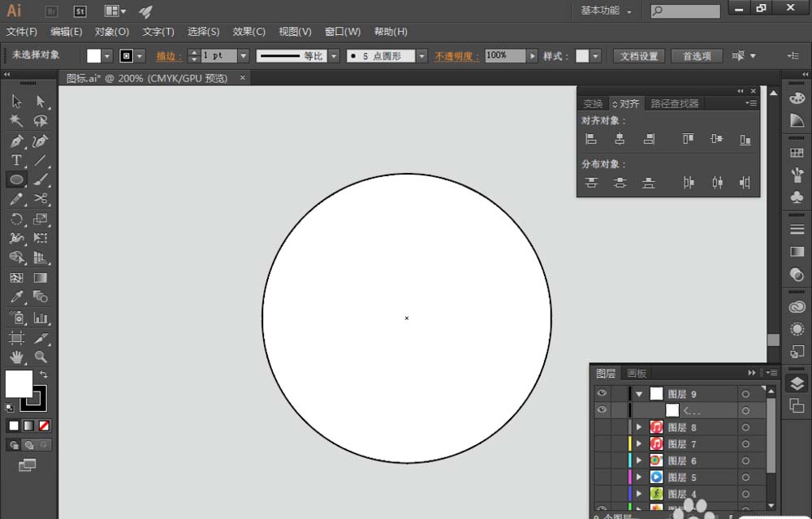
Task: Select the Scale tool
Action: [x=41, y=219]
